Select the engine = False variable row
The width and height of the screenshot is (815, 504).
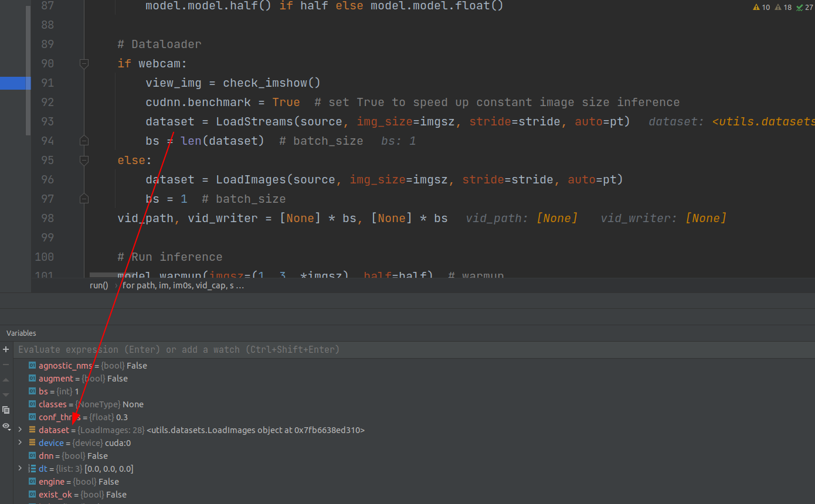pyautogui.click(x=413, y=482)
